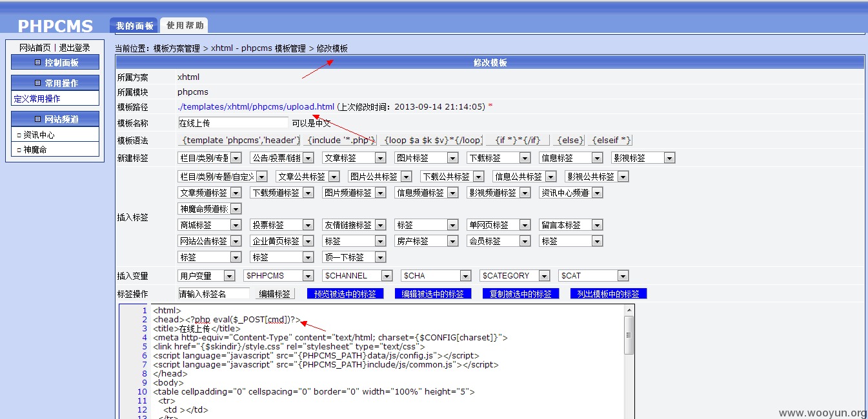Open the 网站频道 sidebar header
868x419 pixels.
click(55, 119)
